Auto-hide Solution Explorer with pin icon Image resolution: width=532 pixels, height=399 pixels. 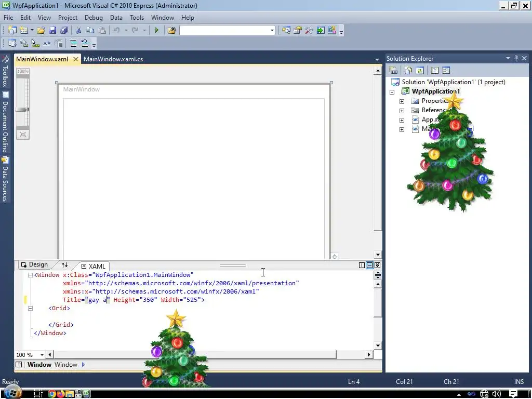516,58
